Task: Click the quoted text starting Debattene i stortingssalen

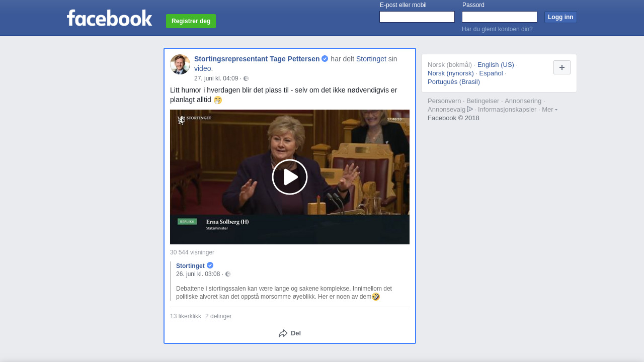Action: click(284, 293)
